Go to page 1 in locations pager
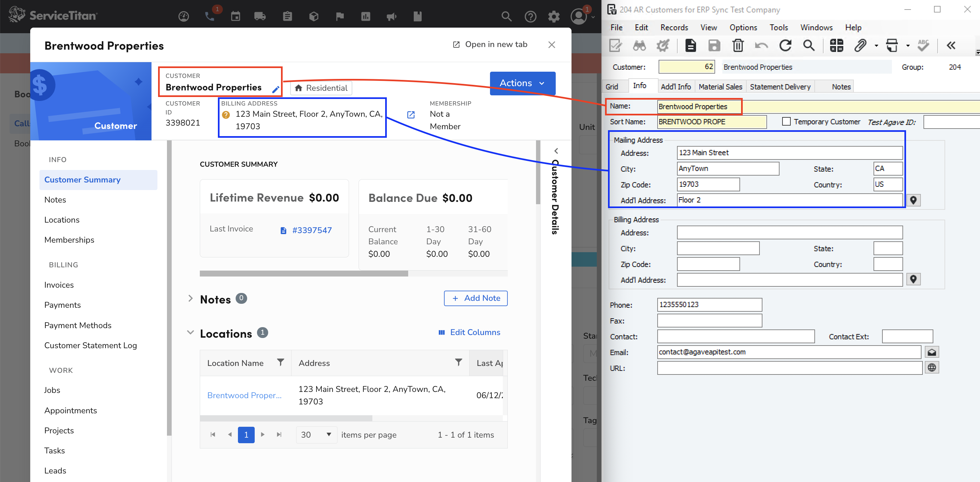Viewport: 980px width, 482px height. click(x=246, y=435)
